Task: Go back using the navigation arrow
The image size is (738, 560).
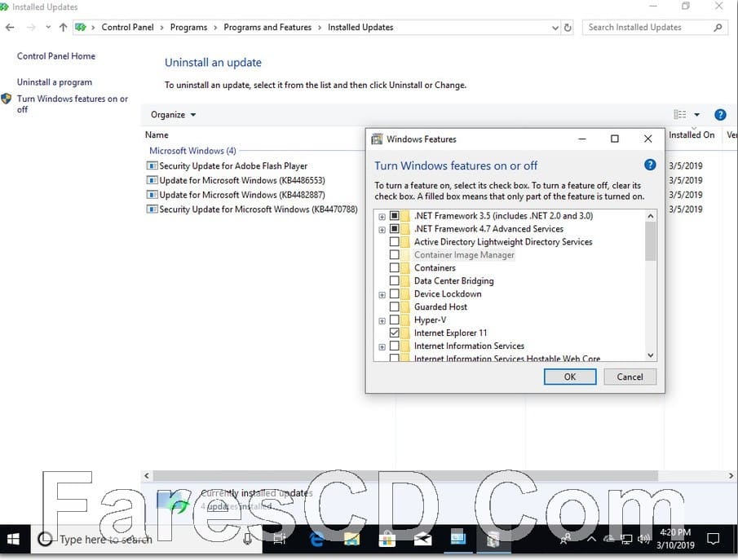Action: click(10, 27)
